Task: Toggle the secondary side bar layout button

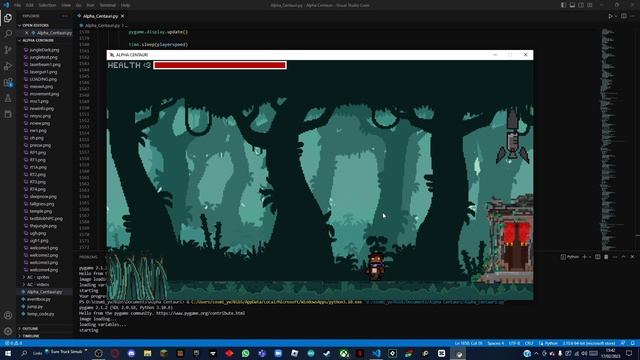Action: tap(581, 5)
